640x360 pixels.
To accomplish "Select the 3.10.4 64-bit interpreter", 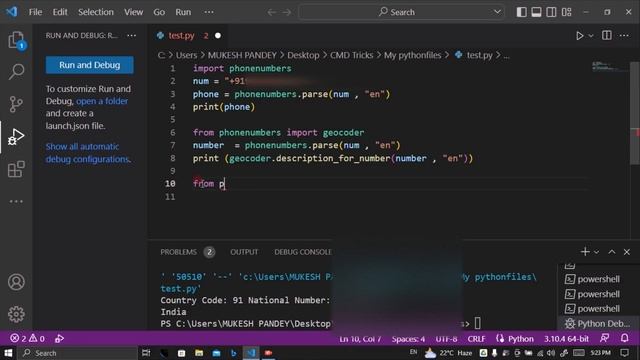I will point(566,338).
